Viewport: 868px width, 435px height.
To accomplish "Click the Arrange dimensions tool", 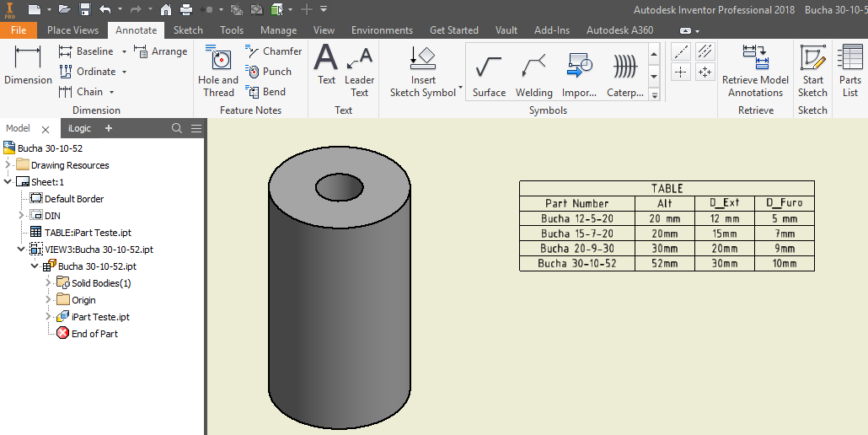I will (x=160, y=51).
